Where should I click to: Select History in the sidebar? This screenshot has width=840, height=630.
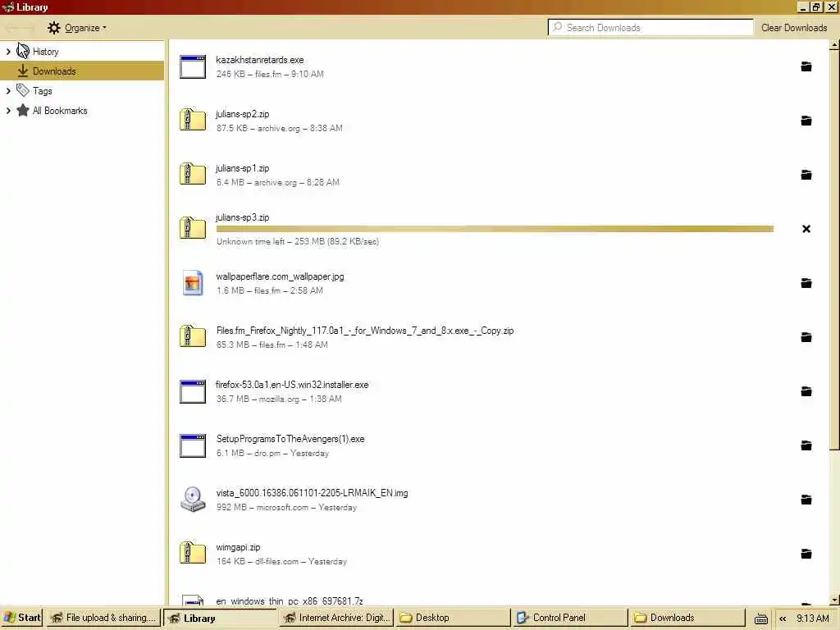click(82, 52)
